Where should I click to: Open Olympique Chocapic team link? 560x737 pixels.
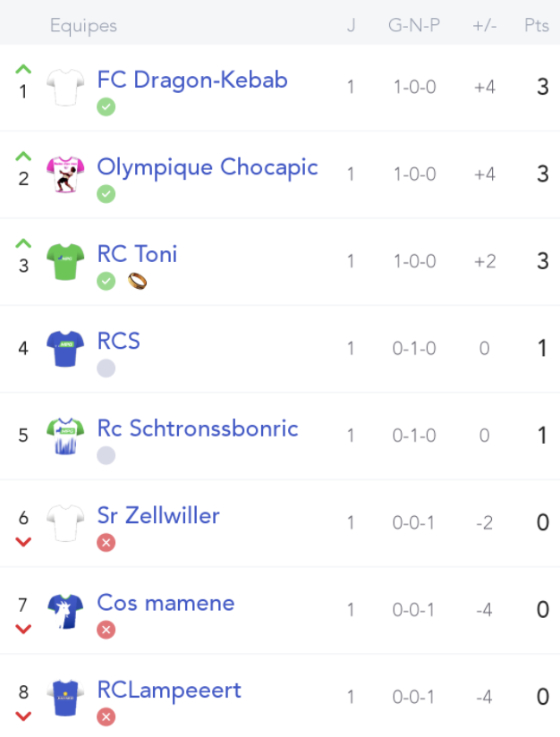(x=208, y=167)
